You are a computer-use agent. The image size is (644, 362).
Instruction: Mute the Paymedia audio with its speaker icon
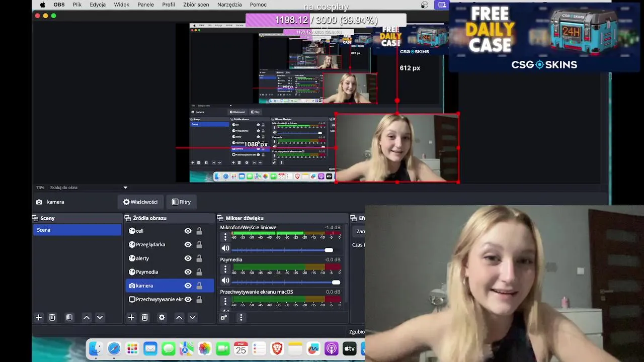point(225,281)
